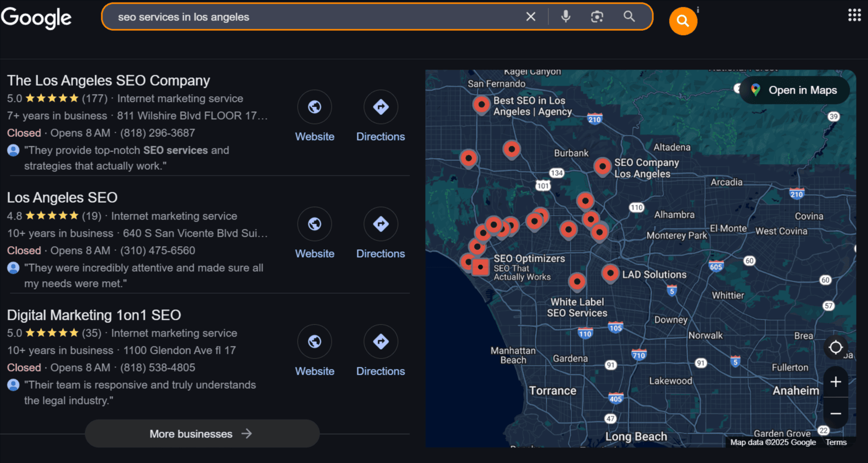The image size is (868, 463).
Task: Start voice search with the microphone icon
Action: tap(566, 17)
